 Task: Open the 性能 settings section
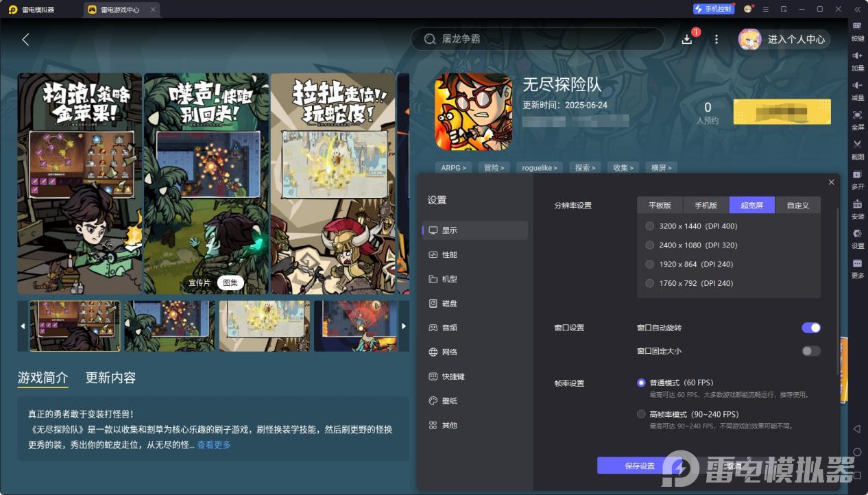[450, 254]
